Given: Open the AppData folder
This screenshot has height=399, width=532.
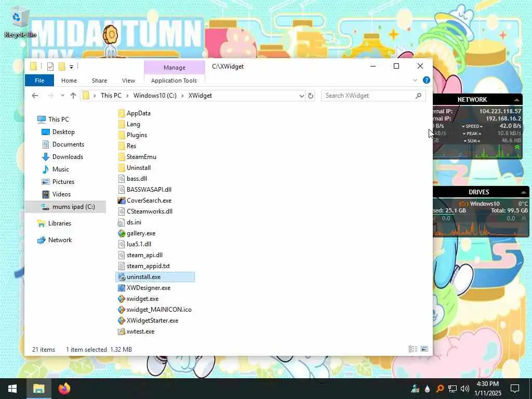Looking at the screenshot, I should (135, 113).
